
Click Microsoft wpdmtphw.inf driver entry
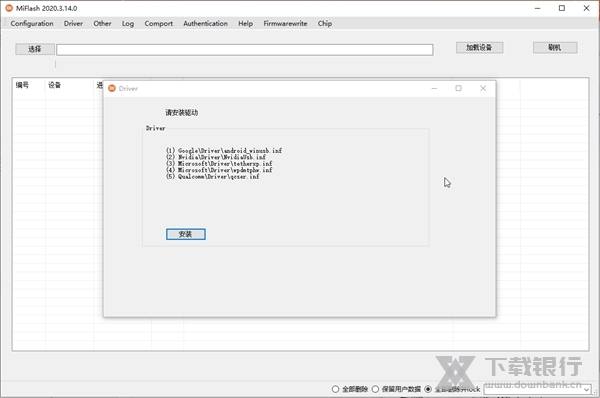tap(219, 170)
